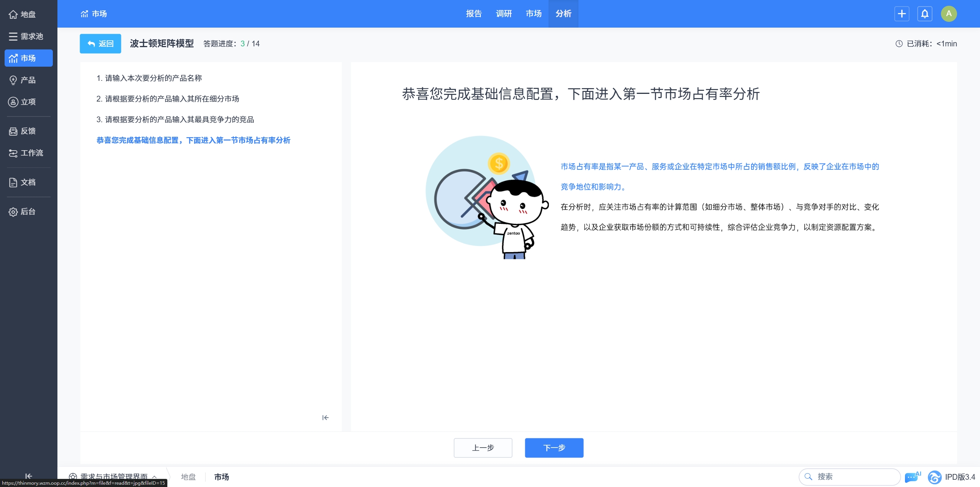Open the 文档 sidebar icon
The width and height of the screenshot is (980, 487).
(x=13, y=182)
